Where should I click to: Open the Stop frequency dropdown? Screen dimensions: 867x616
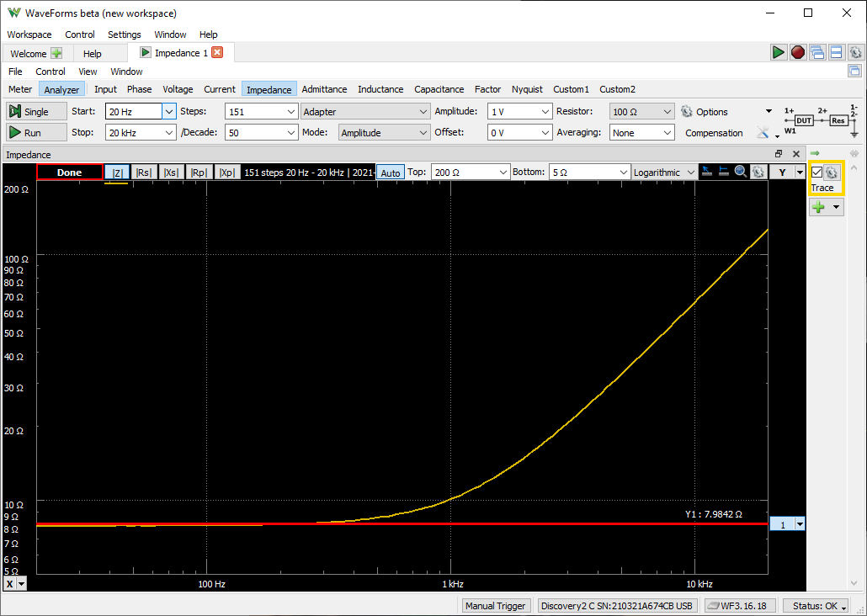click(168, 133)
